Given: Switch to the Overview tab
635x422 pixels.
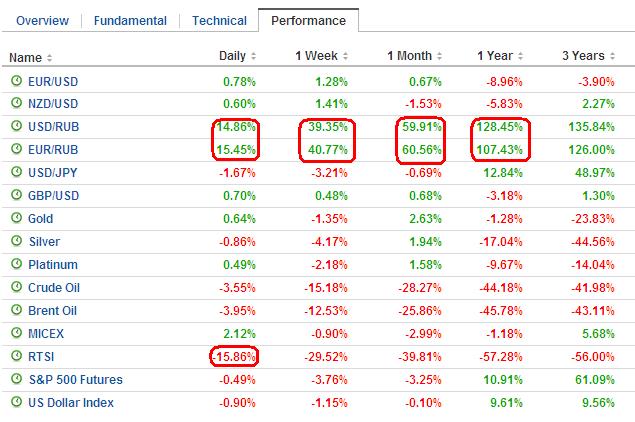Looking at the screenshot, I should tap(42, 21).
